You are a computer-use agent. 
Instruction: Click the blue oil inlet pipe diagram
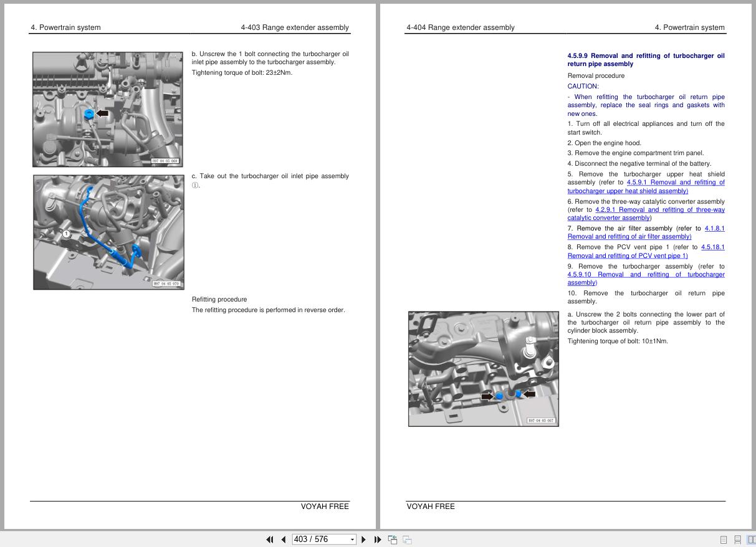[108, 232]
